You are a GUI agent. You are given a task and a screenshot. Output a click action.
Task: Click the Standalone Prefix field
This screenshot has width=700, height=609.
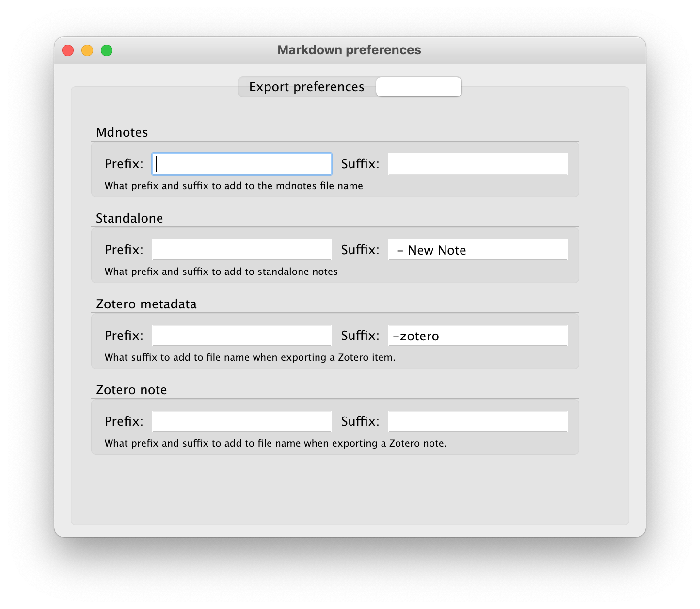(242, 250)
